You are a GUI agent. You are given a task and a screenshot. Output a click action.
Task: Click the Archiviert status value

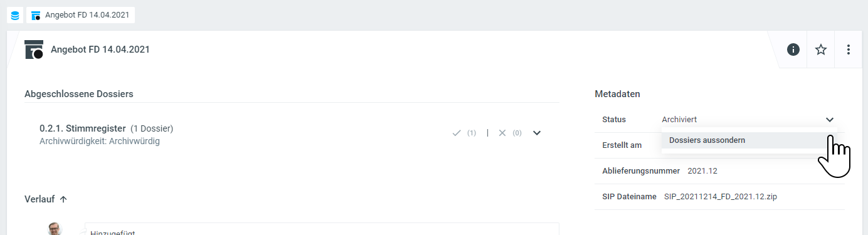tap(679, 119)
